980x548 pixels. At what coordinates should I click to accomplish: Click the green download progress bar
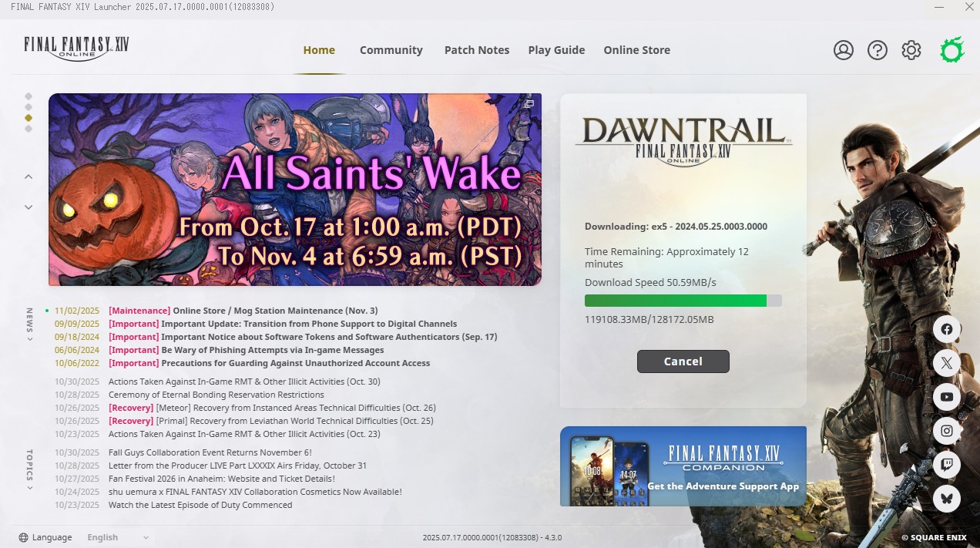(683, 301)
